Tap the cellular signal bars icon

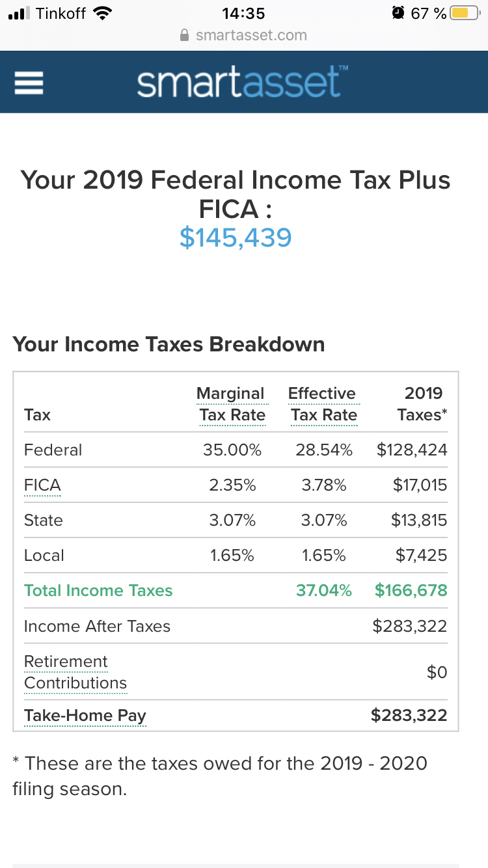click(20, 13)
